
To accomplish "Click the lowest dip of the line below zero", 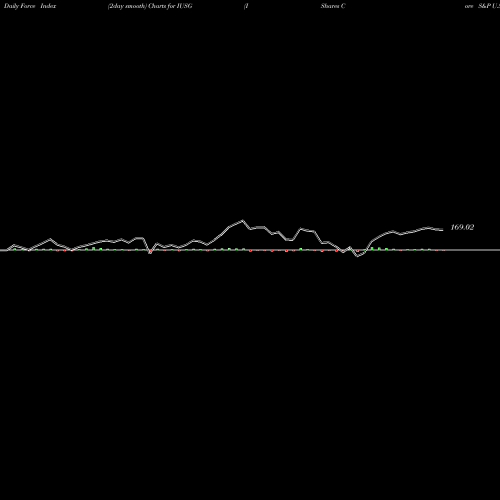I will (x=358, y=256).
